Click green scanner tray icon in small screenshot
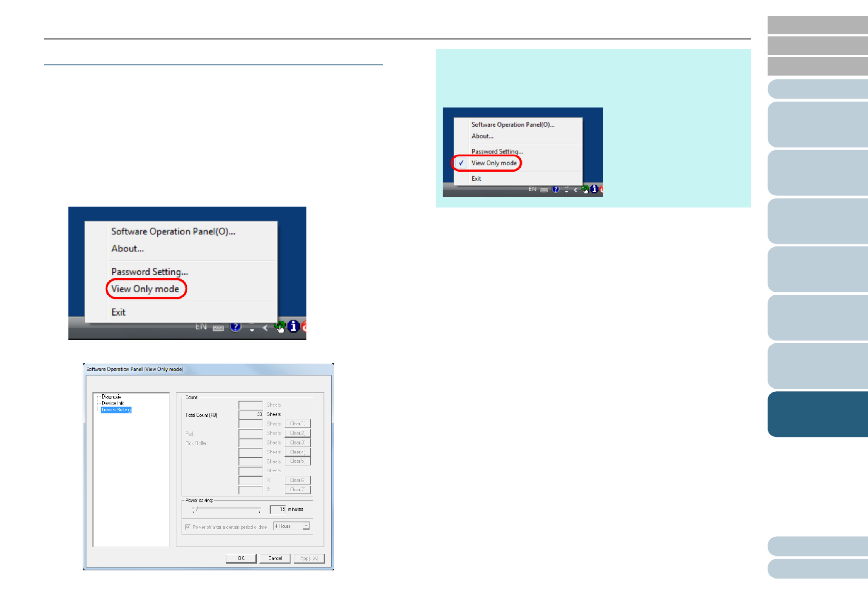The height and width of the screenshot is (613, 868). click(585, 189)
